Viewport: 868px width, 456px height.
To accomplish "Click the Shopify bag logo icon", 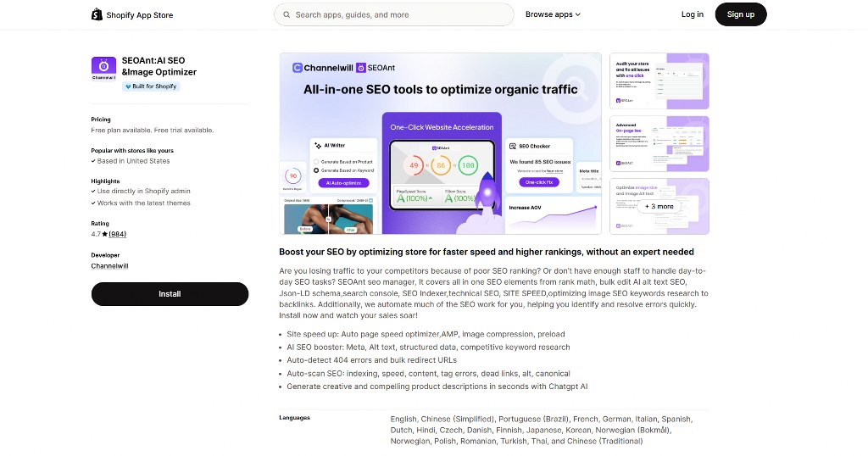I will pyautogui.click(x=97, y=14).
